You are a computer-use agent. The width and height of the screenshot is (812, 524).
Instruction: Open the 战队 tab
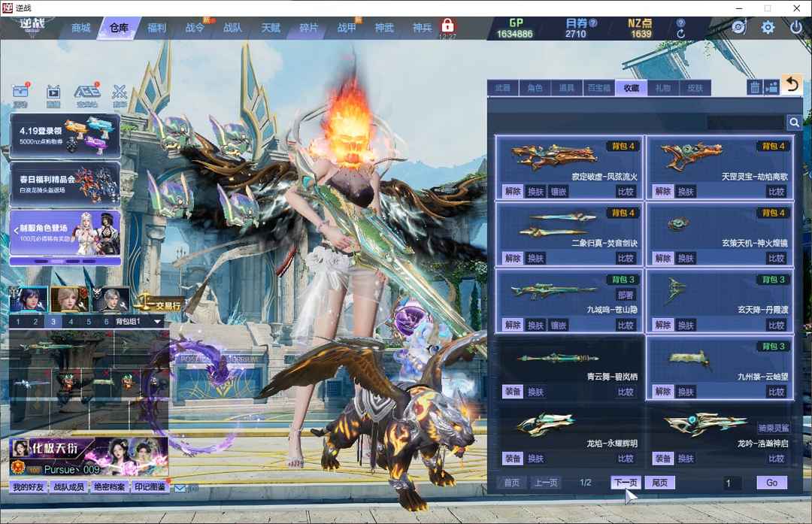click(232, 28)
